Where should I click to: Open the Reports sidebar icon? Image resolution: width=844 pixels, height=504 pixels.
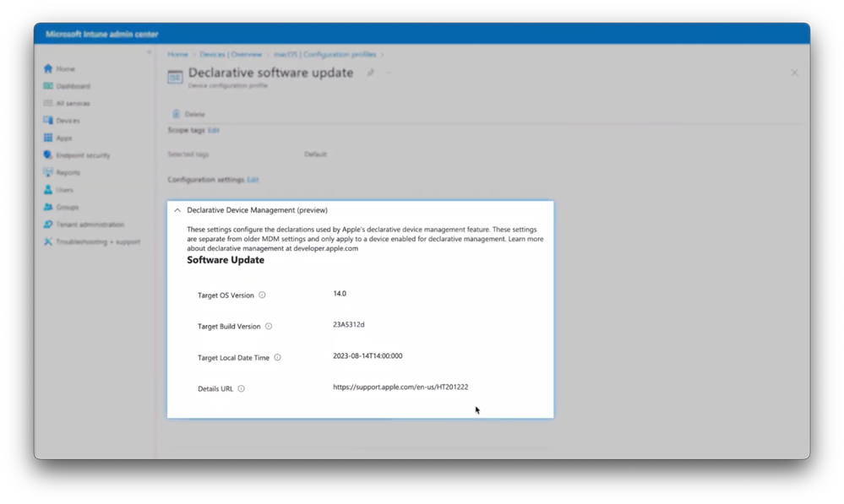click(x=48, y=172)
